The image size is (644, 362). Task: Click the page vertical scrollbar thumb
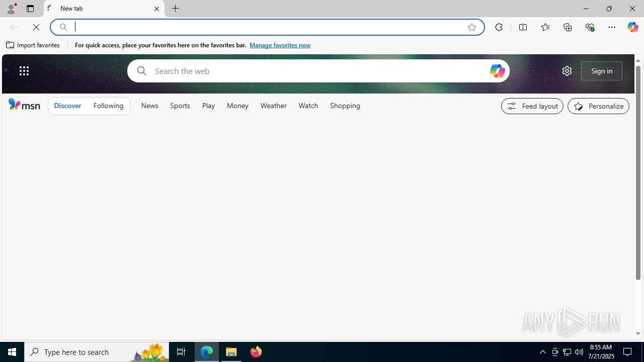point(638,172)
